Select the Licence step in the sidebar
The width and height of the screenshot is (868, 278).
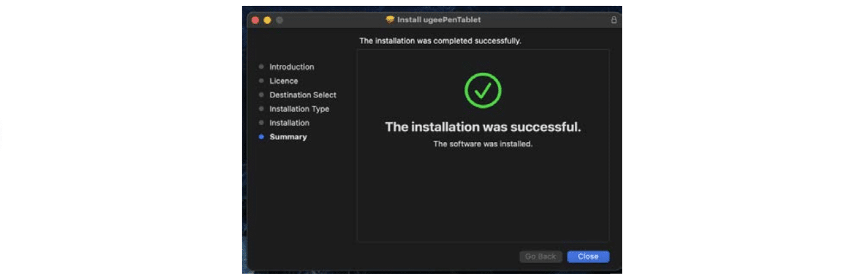click(283, 81)
